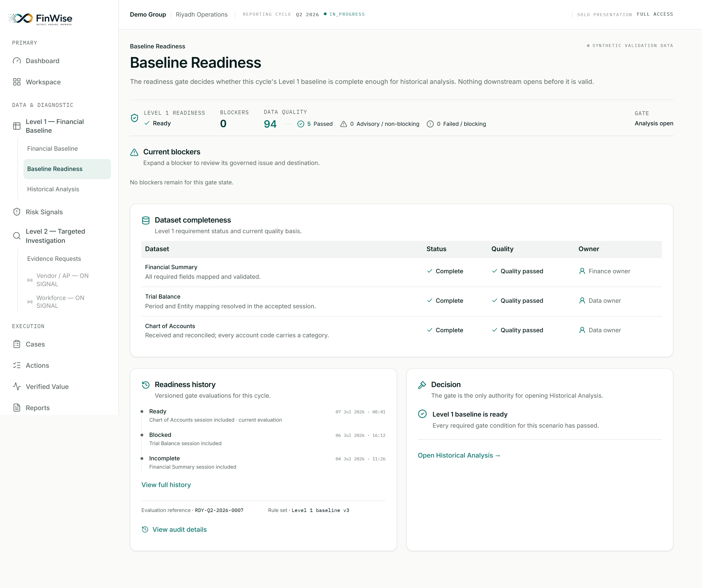Click the Trial Balance dataset row

pos(401,301)
